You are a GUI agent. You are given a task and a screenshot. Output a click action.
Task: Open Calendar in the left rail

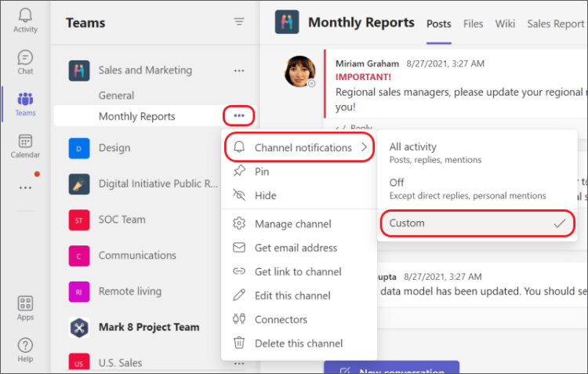click(x=25, y=145)
